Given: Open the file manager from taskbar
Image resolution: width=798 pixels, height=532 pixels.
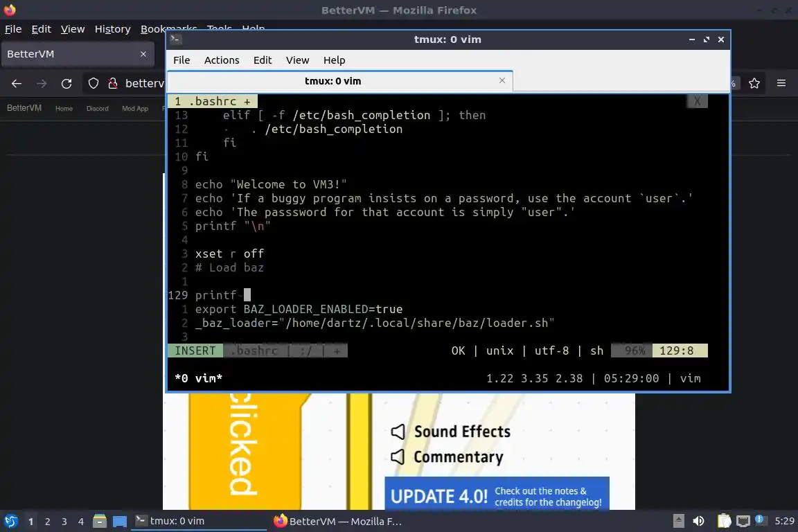Looking at the screenshot, I should pos(100,521).
